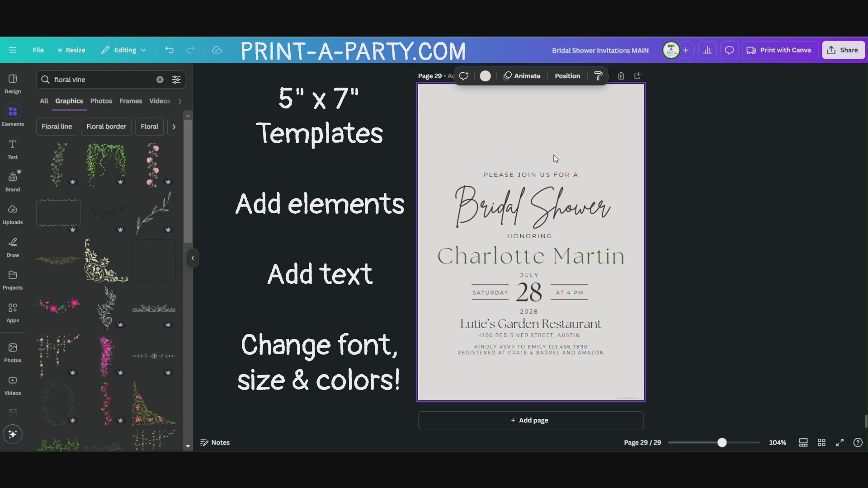Open the Design sidebar panel
868x488 pixels.
(x=13, y=84)
